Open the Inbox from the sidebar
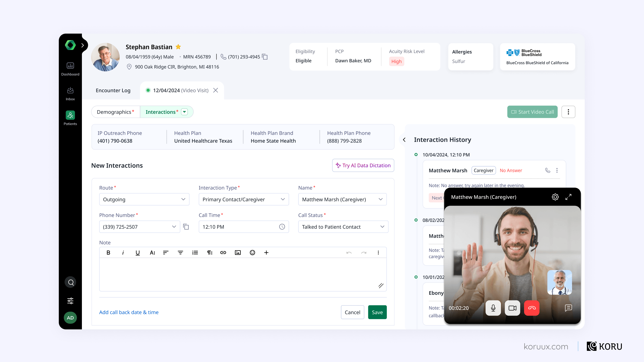Image resolution: width=644 pixels, height=362 pixels. (70, 93)
